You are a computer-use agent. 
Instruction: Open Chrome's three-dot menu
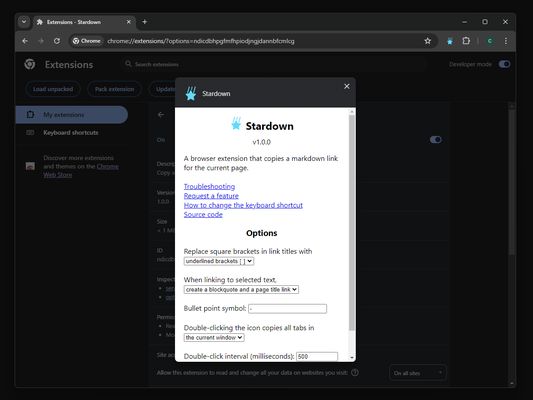coord(506,41)
